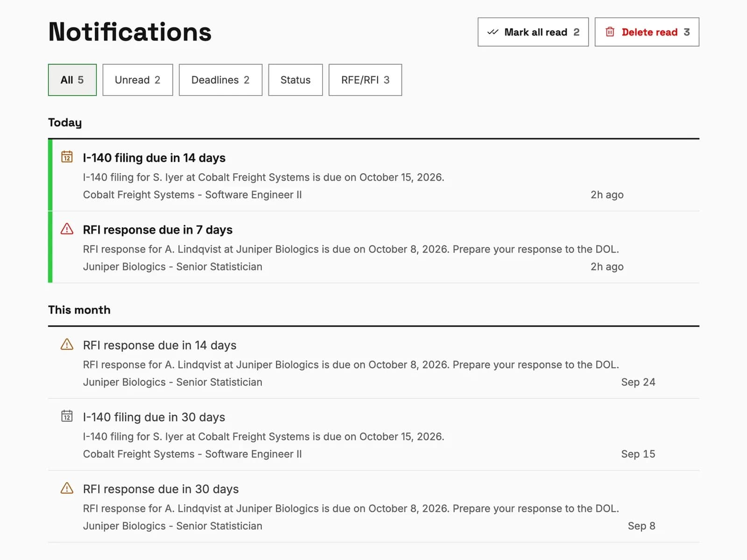Click '2h ago' on the RFI 7 days notification

(607, 266)
